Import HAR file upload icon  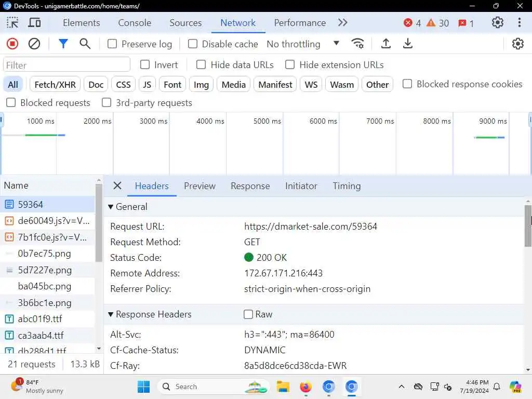[x=386, y=44]
